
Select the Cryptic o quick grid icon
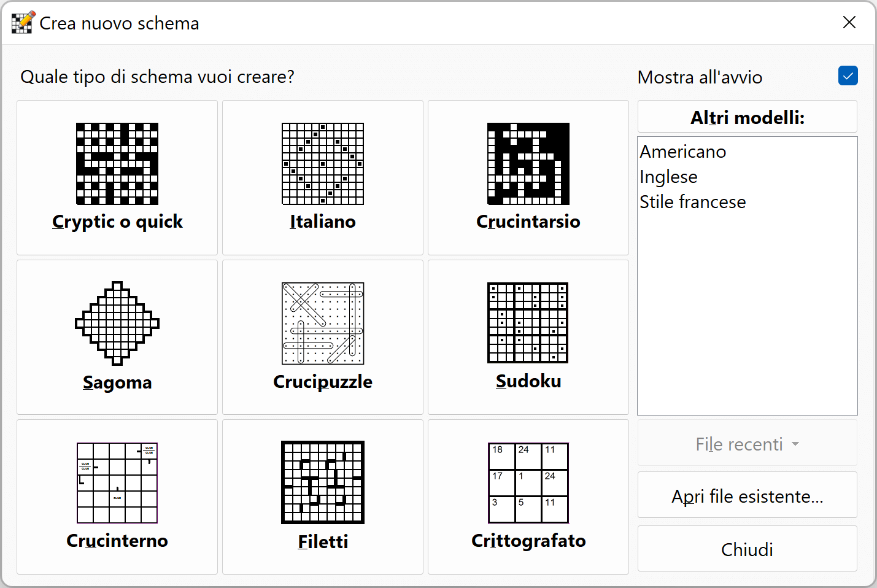tap(117, 164)
